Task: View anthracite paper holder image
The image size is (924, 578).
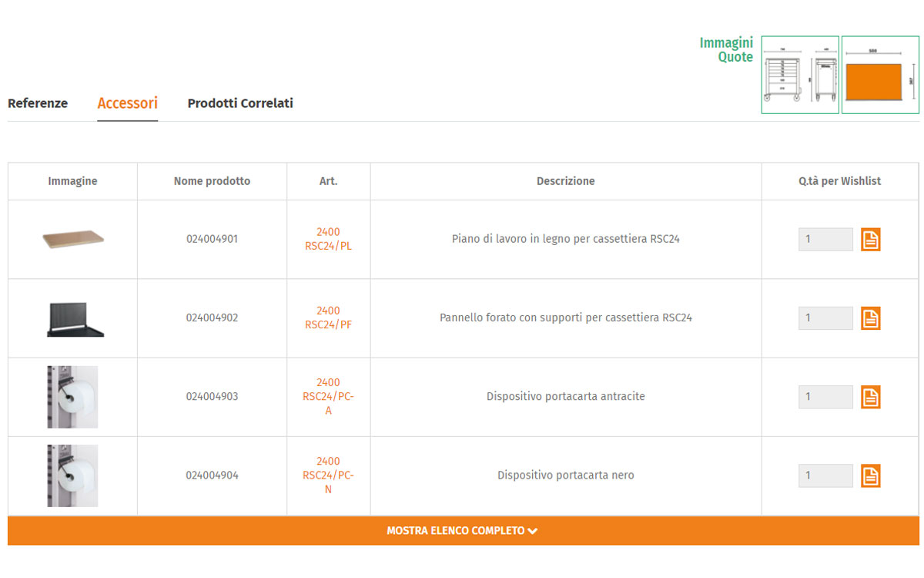Action: (x=72, y=397)
